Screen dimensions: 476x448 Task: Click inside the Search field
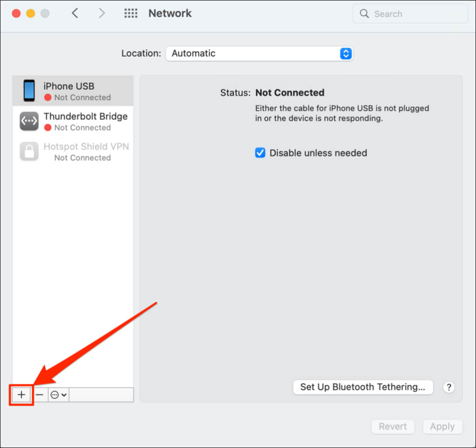tap(410, 13)
